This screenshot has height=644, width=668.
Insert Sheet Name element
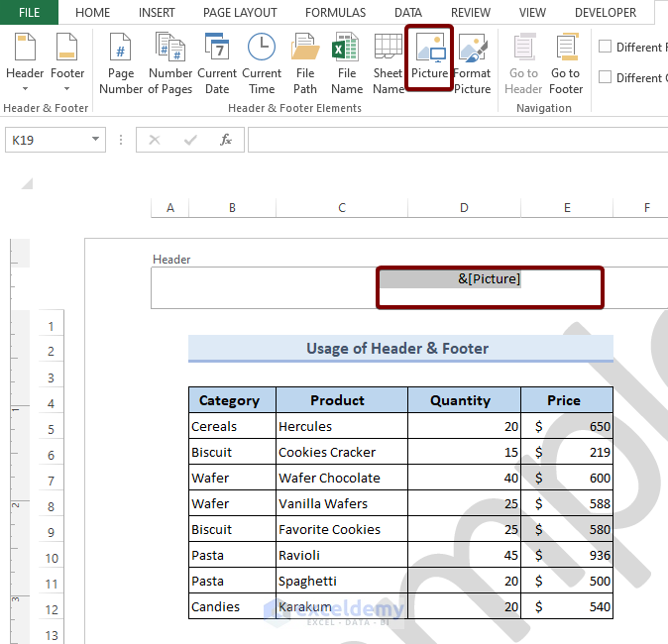(x=389, y=63)
